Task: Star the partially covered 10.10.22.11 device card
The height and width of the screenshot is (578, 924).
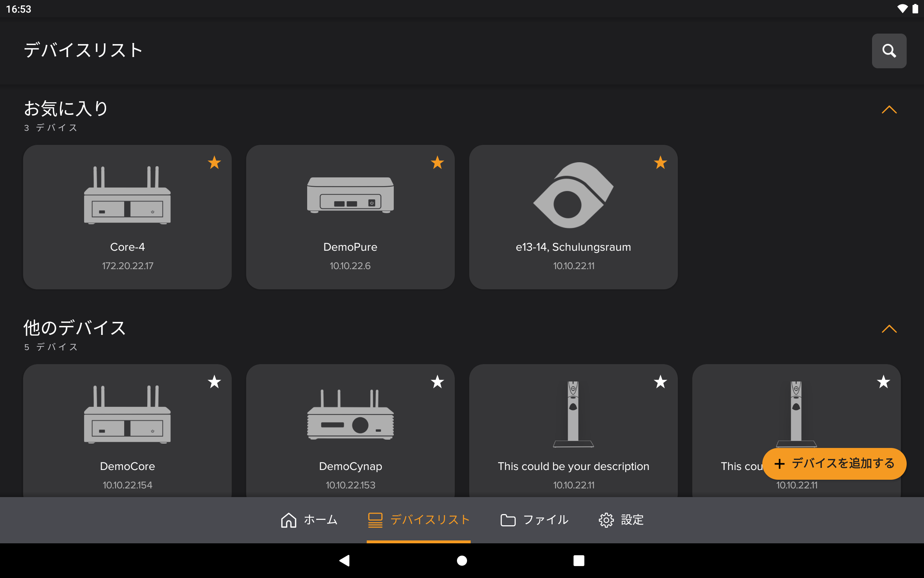Action: (883, 382)
